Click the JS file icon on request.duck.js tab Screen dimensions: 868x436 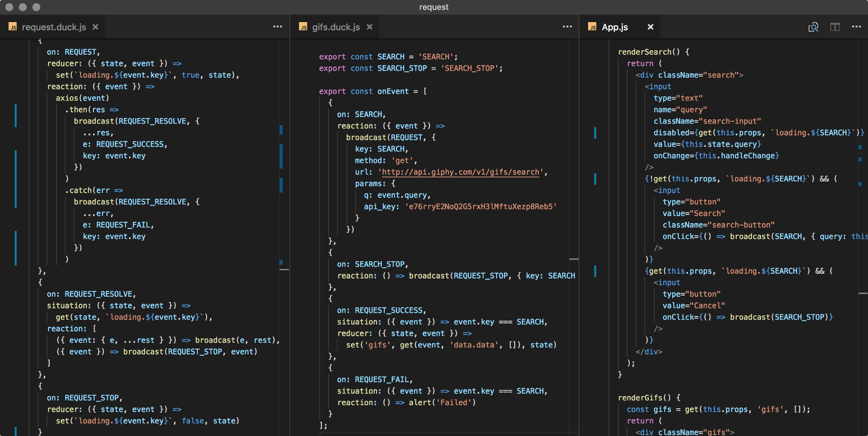pyautogui.click(x=13, y=27)
